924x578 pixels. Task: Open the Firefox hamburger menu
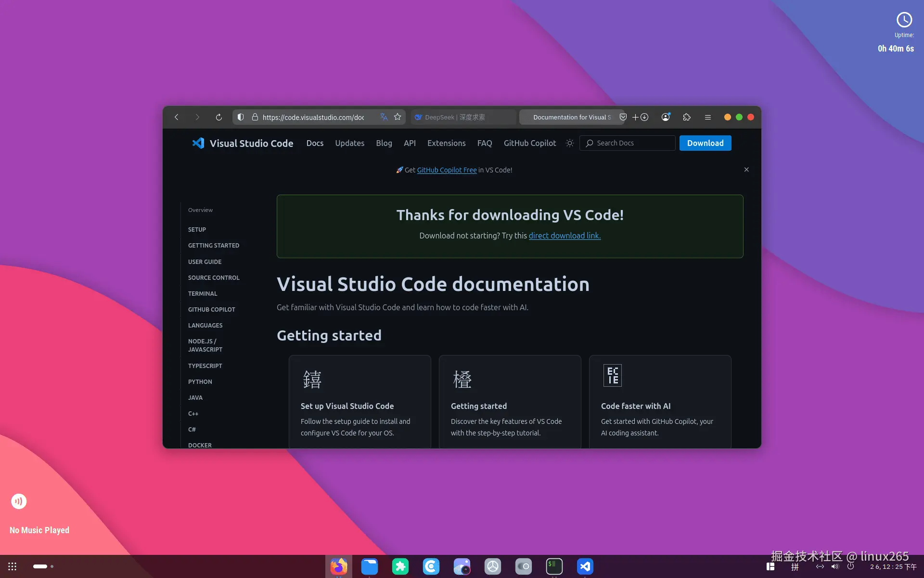point(707,117)
